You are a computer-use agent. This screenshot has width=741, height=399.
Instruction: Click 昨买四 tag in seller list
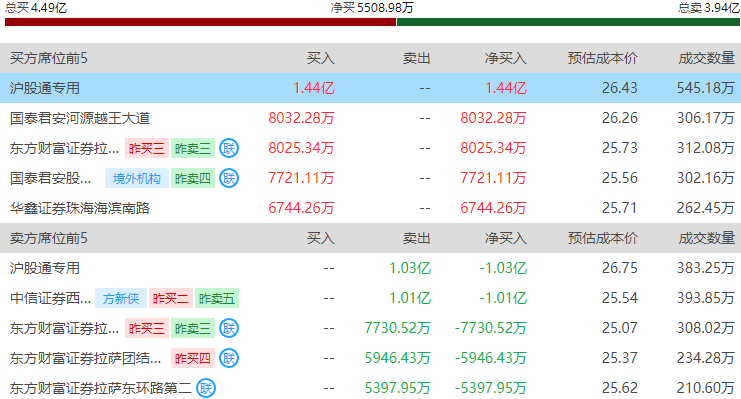[193, 358]
